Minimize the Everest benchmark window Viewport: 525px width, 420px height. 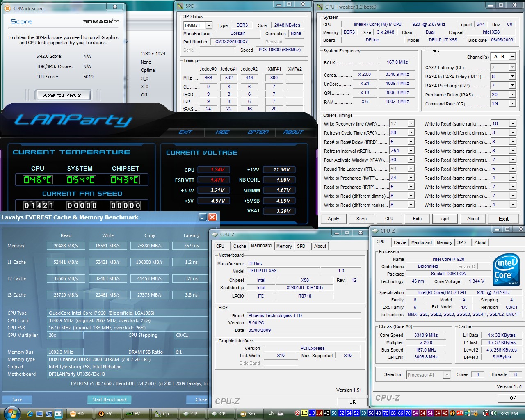pyautogui.click(x=203, y=217)
